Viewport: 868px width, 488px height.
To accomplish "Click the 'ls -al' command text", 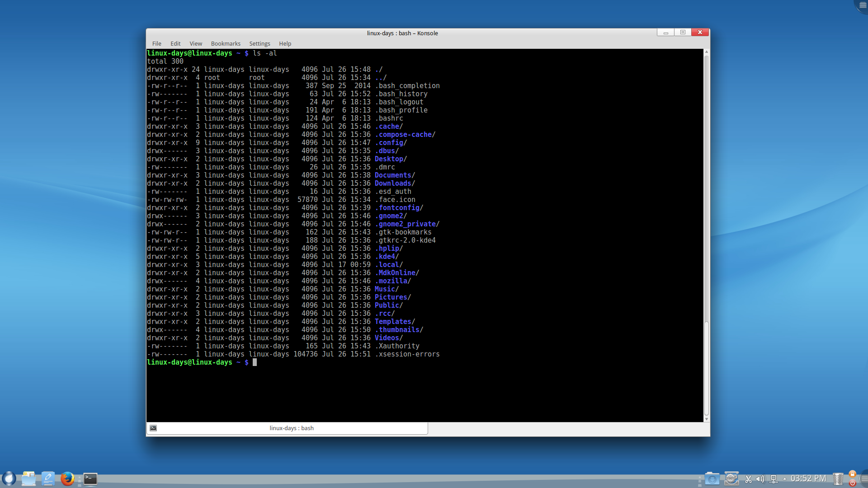I will (x=265, y=53).
